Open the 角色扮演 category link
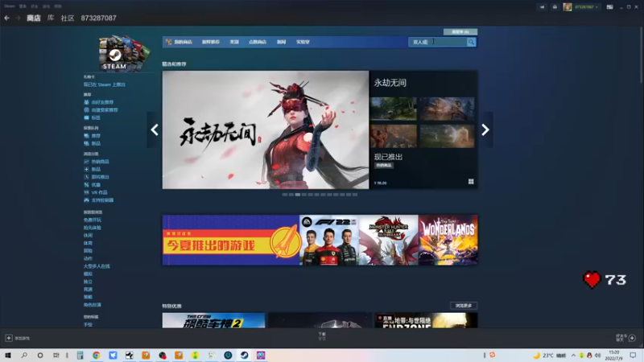 92,305
